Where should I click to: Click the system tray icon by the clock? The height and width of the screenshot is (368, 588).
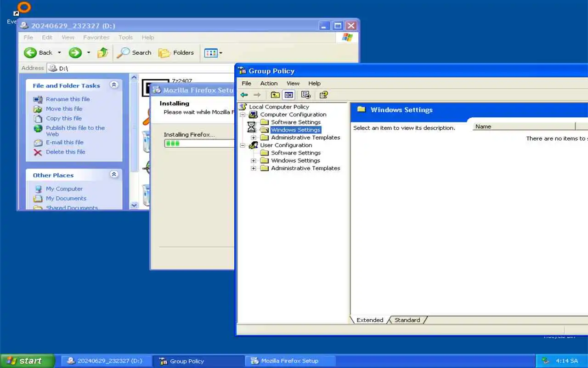[x=545, y=361]
